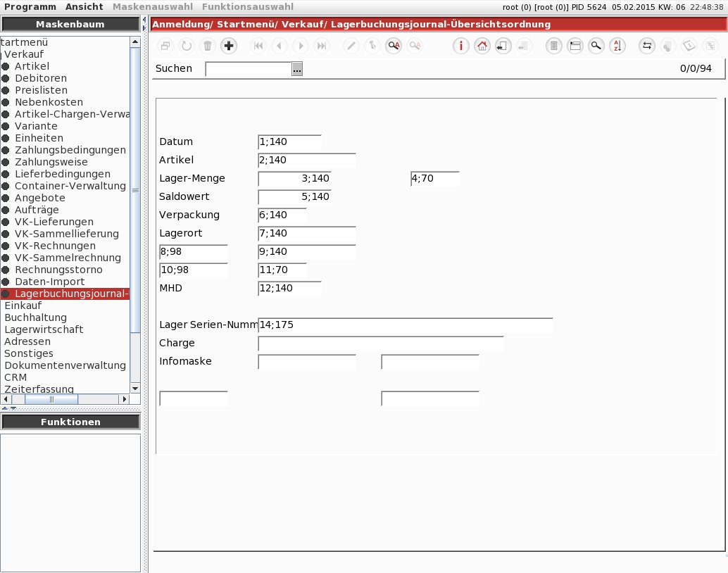Expand the CRM tree node

15,377
